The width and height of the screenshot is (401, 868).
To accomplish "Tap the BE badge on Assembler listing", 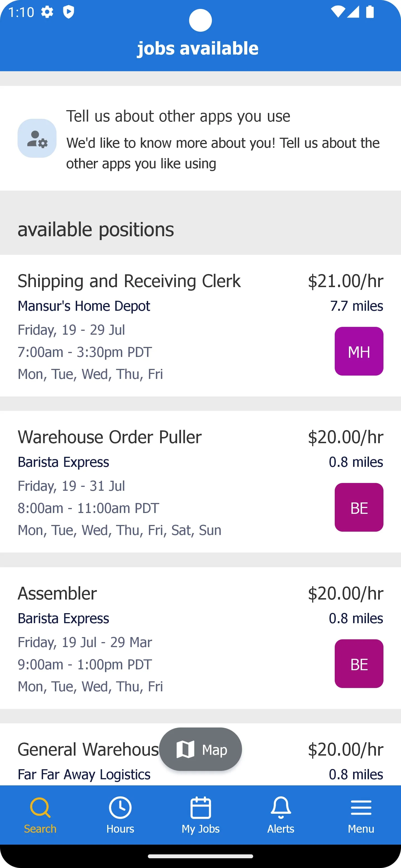I will tap(359, 664).
